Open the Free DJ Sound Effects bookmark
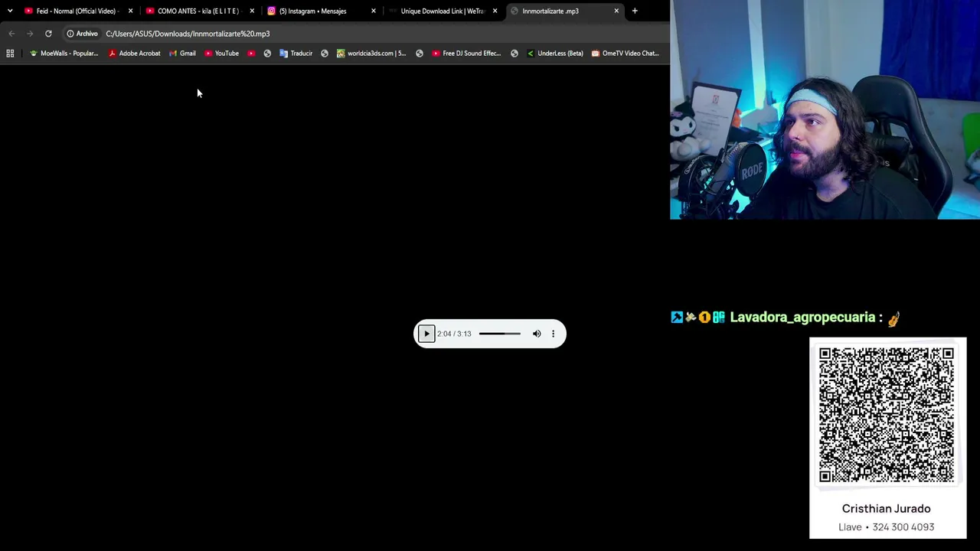 (x=466, y=54)
